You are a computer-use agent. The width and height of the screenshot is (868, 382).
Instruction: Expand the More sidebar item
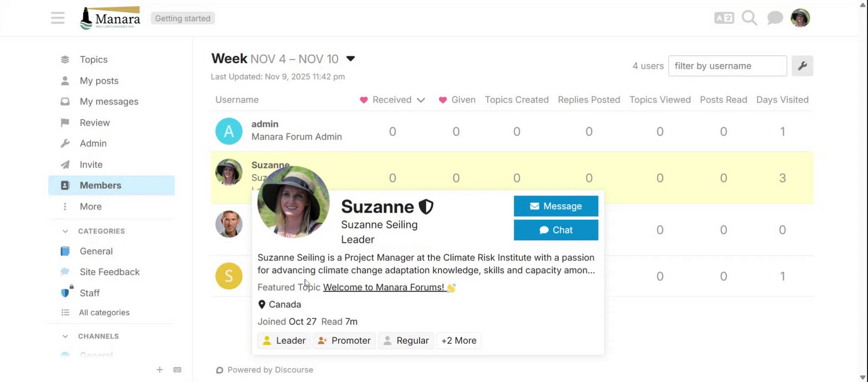90,206
